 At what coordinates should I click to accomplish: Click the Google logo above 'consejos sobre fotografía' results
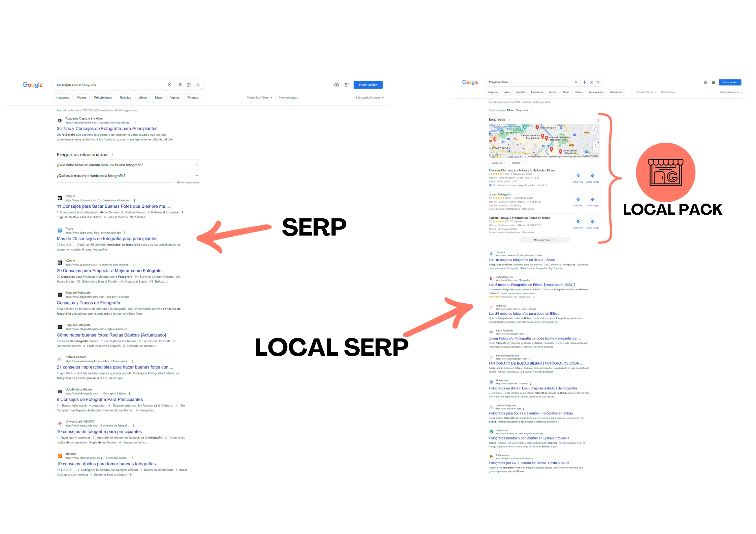pyautogui.click(x=33, y=85)
